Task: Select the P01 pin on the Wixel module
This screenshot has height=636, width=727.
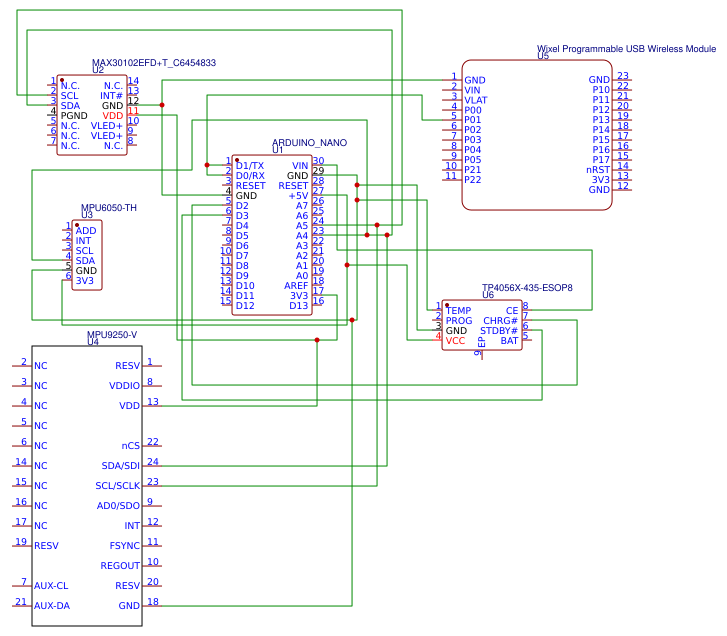Action: [473, 120]
